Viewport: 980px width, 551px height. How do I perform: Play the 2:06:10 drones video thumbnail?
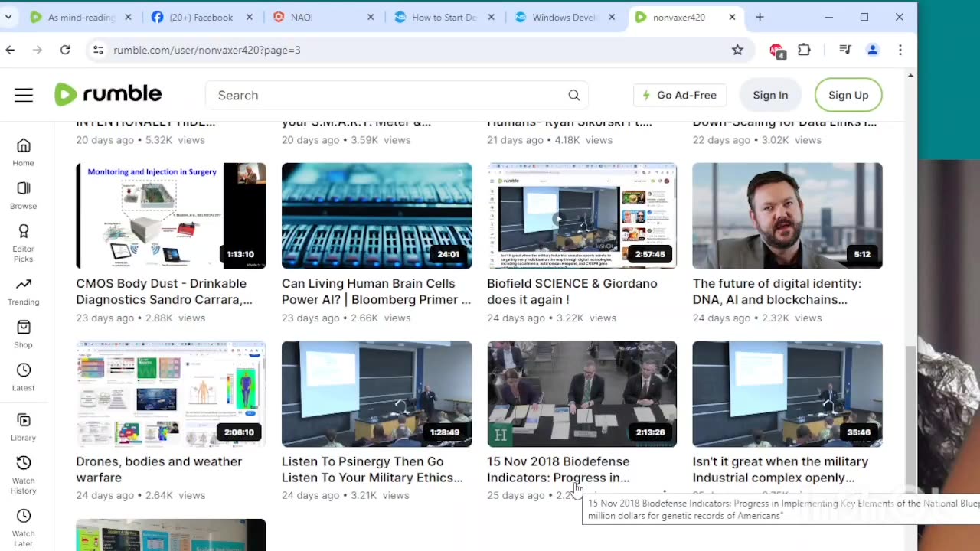[171, 394]
